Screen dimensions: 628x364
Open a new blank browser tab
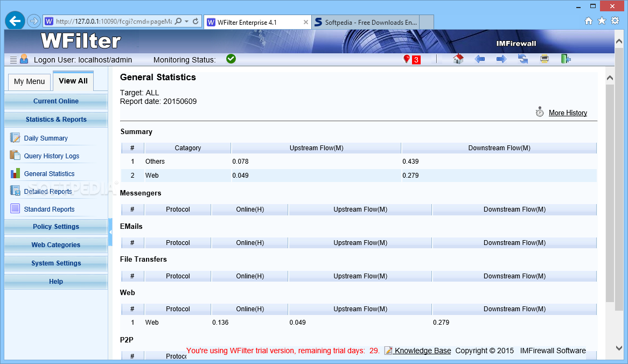pos(427,23)
